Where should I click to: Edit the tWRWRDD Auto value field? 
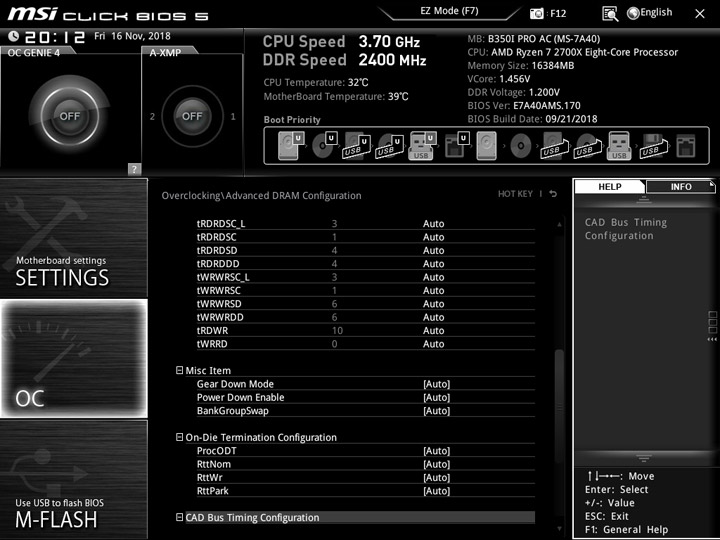click(433, 317)
